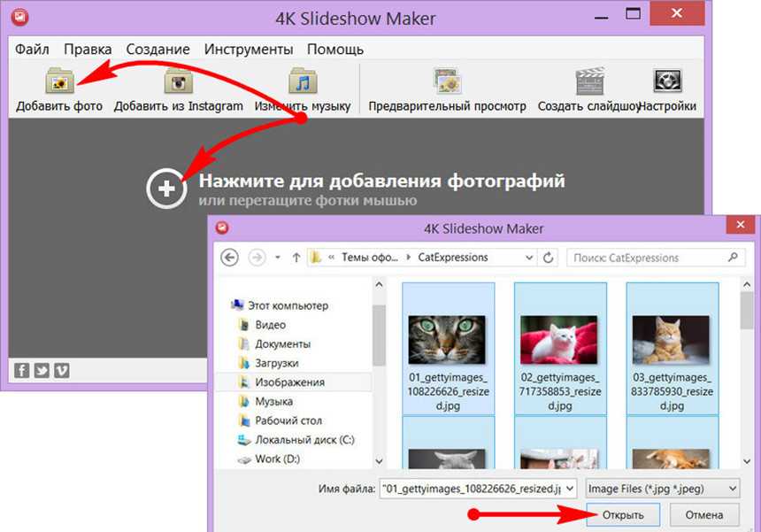This screenshot has height=532, width=761.
Task: Expand the Имя файла filename dropdown
Action: click(569, 488)
